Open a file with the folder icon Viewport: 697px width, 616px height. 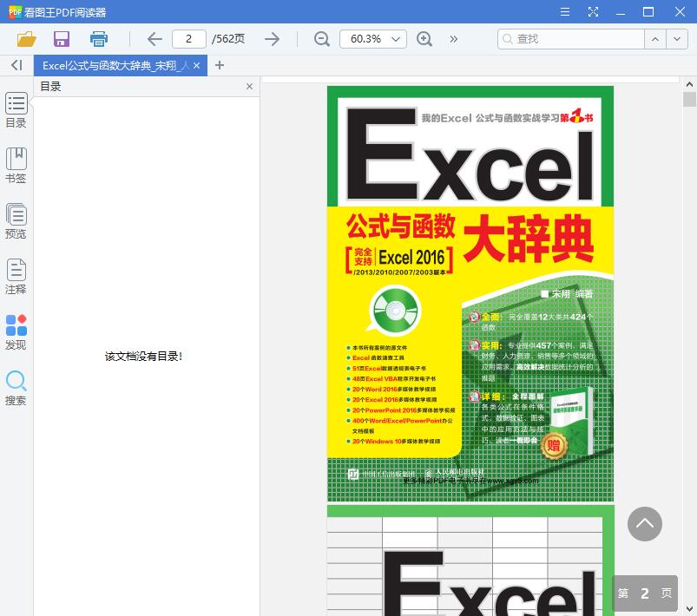click(x=26, y=39)
